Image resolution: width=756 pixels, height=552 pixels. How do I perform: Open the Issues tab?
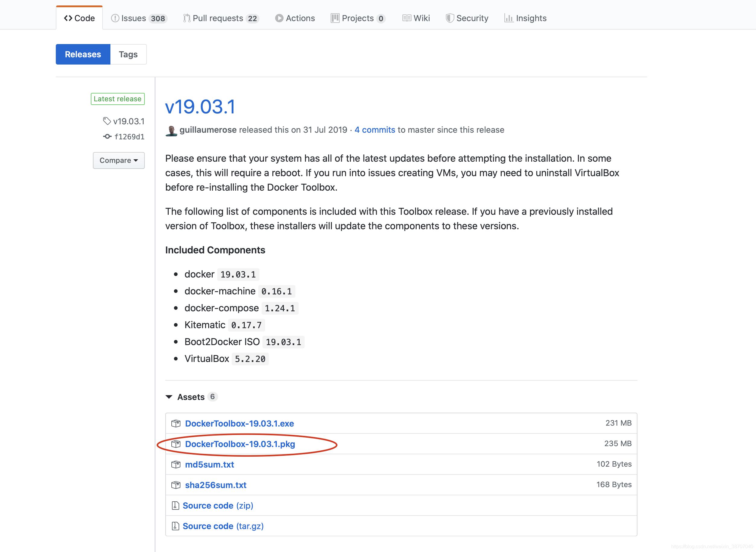[139, 18]
